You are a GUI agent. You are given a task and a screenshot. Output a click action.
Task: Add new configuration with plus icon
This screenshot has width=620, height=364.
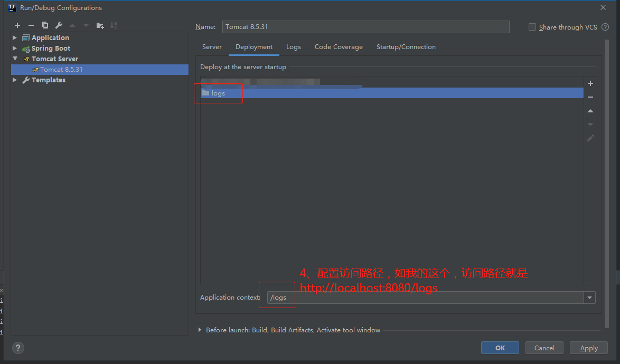click(x=17, y=25)
